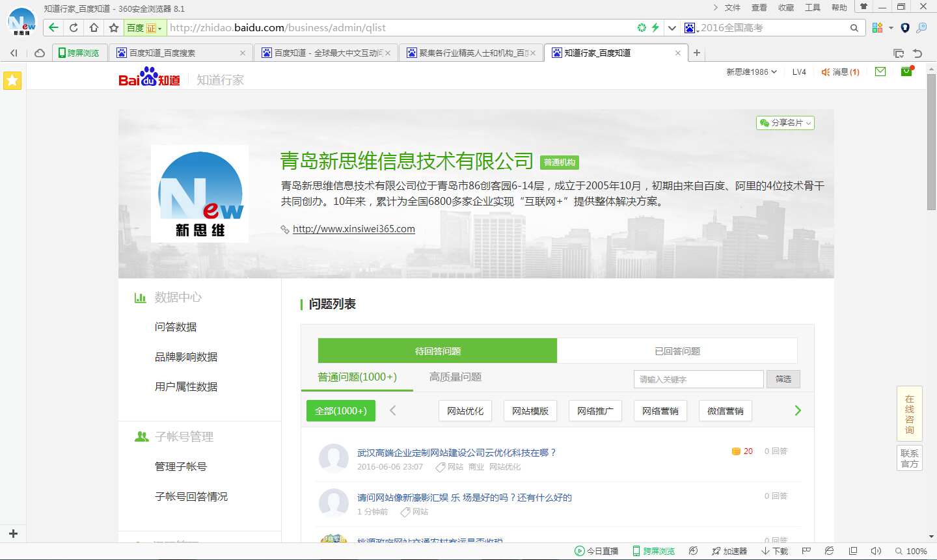Screen dimensions: 937x560
Task: Click the yellow favorites star sidebar icon
Action: coord(12,81)
